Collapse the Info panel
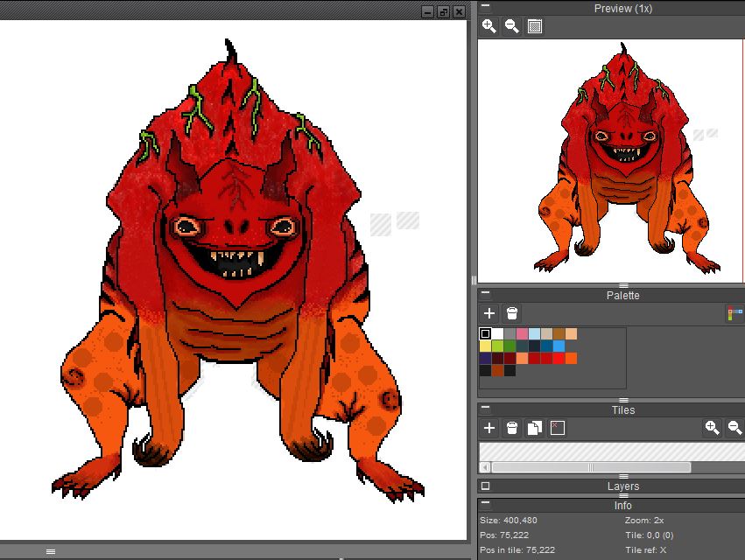 [486, 505]
